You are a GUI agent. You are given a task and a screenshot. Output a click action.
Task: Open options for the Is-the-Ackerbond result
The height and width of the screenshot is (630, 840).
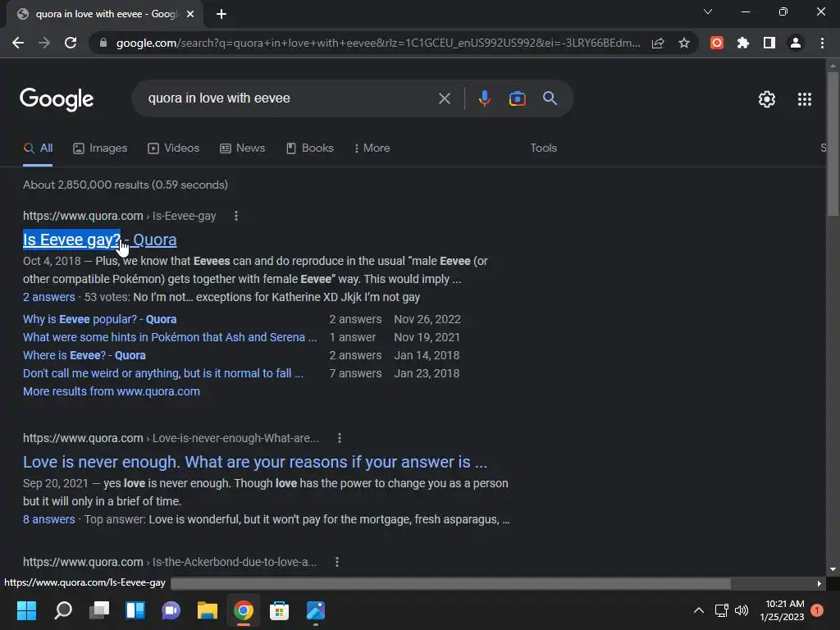(336, 562)
